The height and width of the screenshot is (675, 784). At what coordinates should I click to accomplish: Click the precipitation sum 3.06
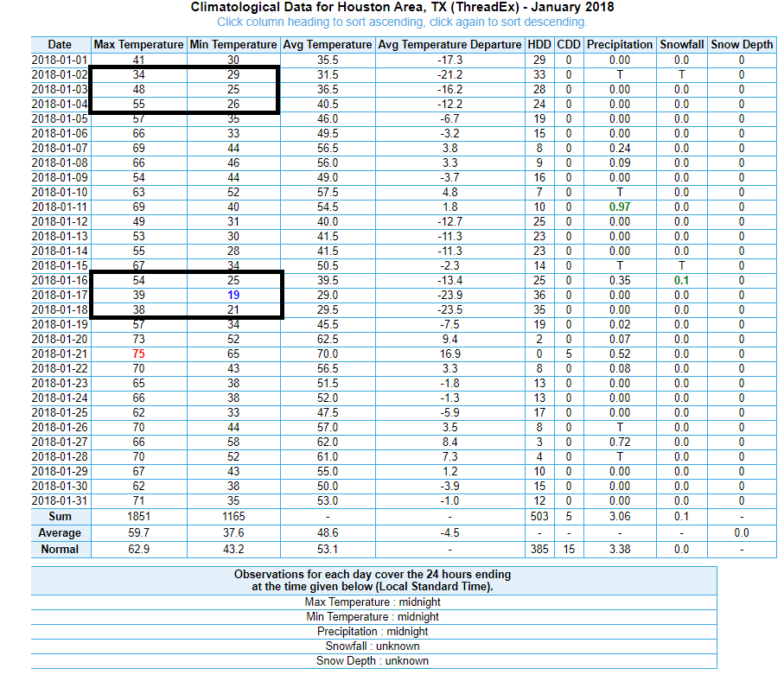click(620, 517)
